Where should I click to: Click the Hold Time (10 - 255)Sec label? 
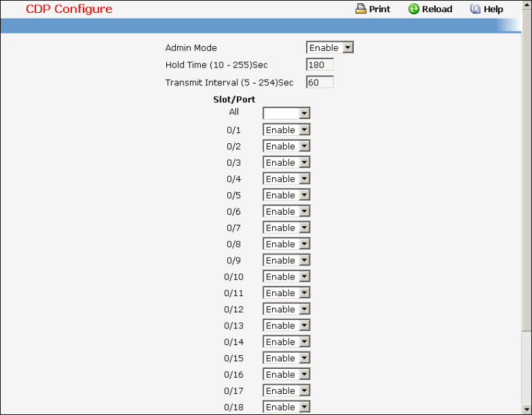point(216,65)
